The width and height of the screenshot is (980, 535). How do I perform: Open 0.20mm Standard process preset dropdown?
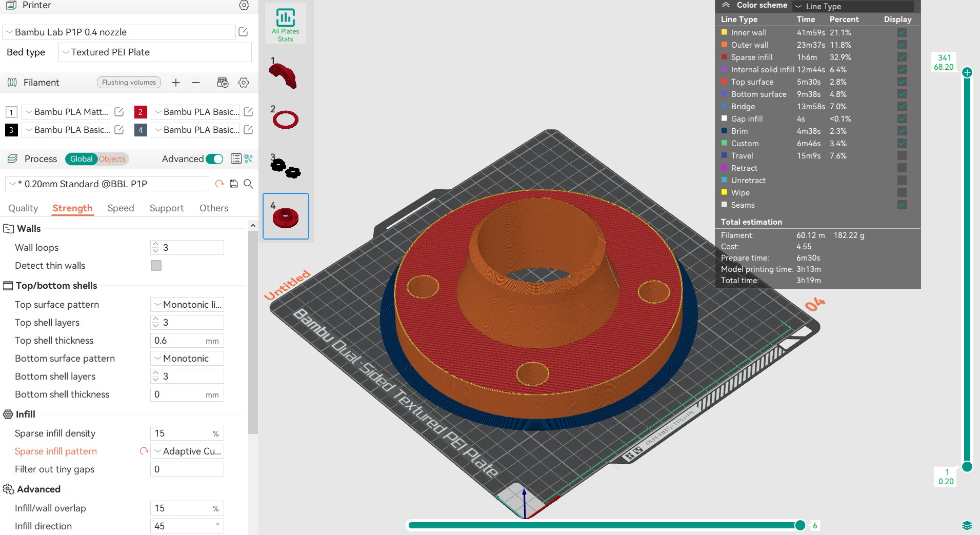[x=107, y=184]
